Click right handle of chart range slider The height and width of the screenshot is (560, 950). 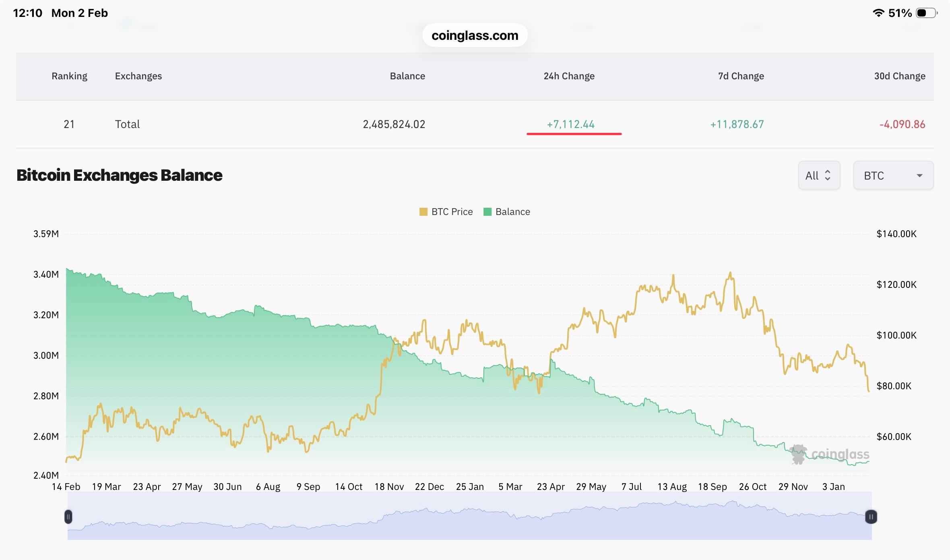[x=871, y=517]
